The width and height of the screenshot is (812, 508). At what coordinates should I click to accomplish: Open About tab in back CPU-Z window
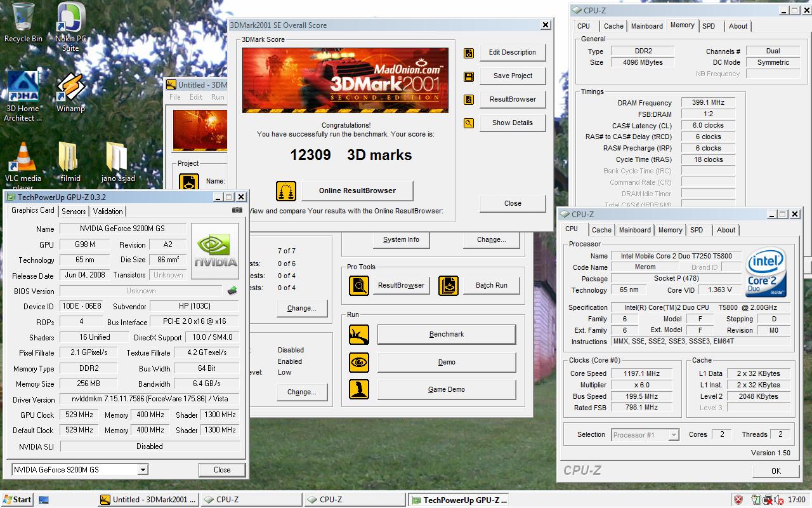tap(738, 26)
